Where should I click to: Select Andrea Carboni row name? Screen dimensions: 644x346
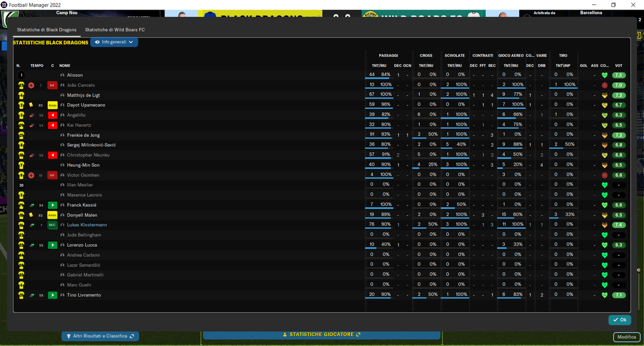coord(84,255)
